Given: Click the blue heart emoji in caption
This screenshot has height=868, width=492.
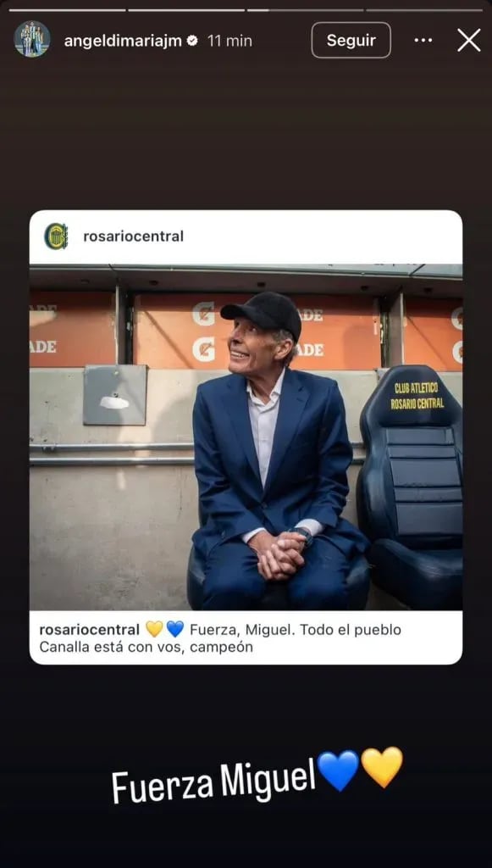Looking at the screenshot, I should coord(174,630).
